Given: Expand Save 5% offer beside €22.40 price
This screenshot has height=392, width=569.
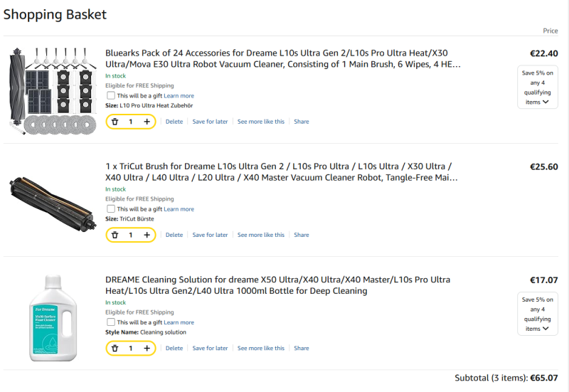Looking at the screenshot, I should (538, 87).
